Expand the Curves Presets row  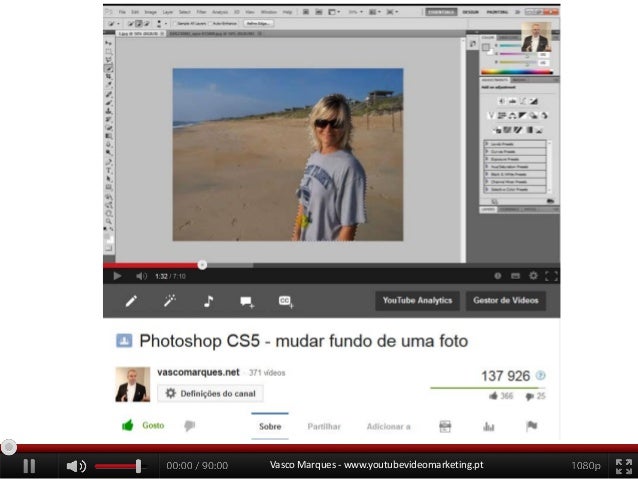pos(515,151)
